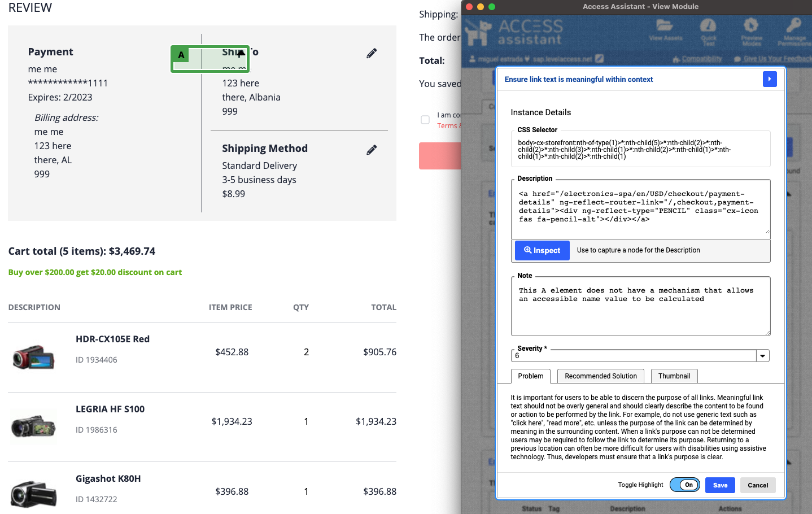812x514 pixels.
Task: Edit the Ship To address with pencil icon
Action: 372,53
